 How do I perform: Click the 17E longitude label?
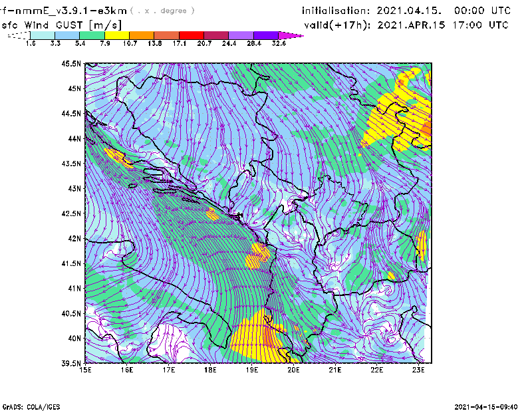click(169, 370)
